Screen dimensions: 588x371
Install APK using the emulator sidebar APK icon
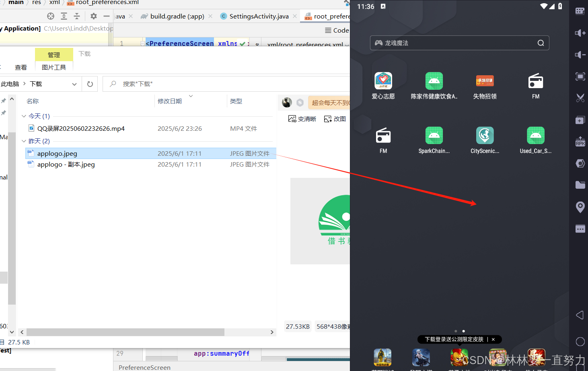point(580,142)
